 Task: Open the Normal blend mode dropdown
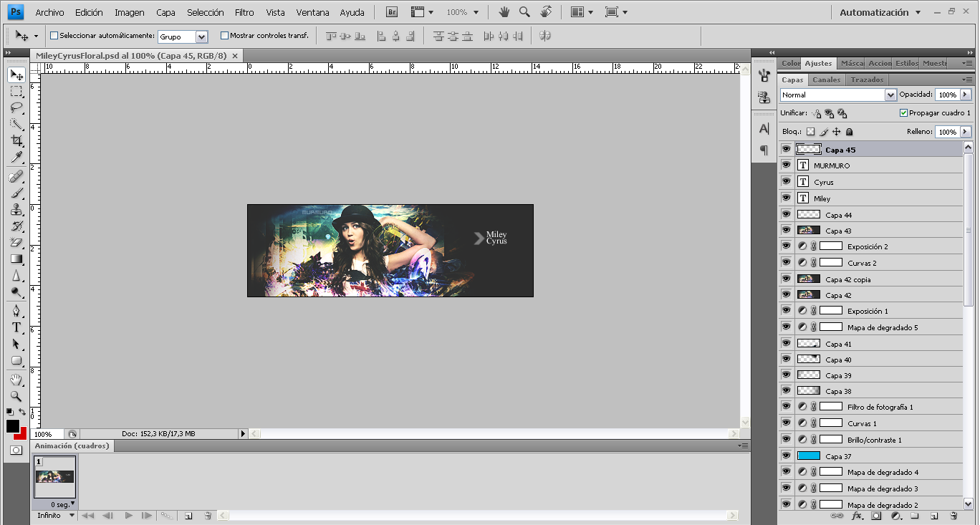pyautogui.click(x=890, y=95)
